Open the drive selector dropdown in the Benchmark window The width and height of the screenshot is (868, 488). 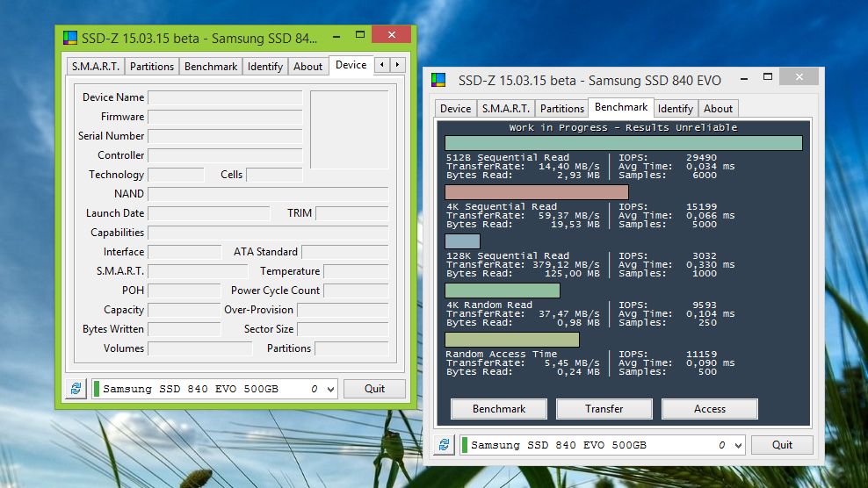coord(738,445)
